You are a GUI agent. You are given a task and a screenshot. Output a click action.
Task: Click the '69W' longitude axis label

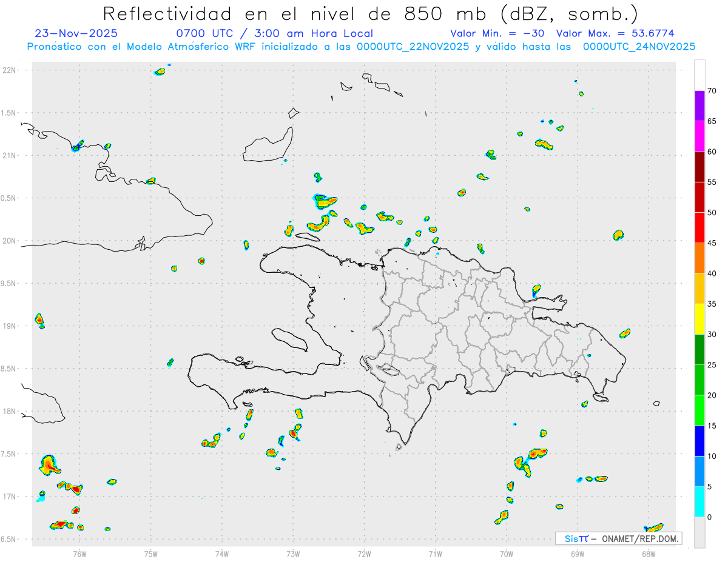(x=578, y=554)
